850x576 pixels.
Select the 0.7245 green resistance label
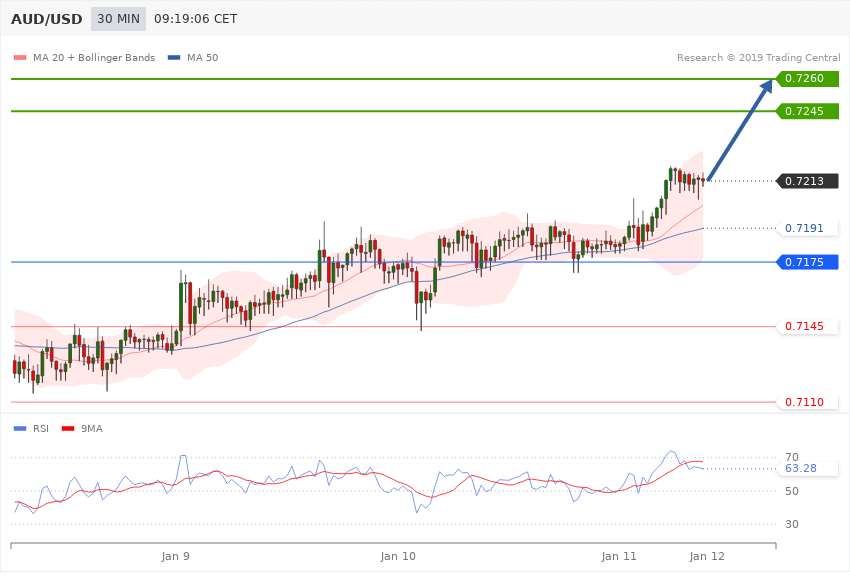coord(808,111)
